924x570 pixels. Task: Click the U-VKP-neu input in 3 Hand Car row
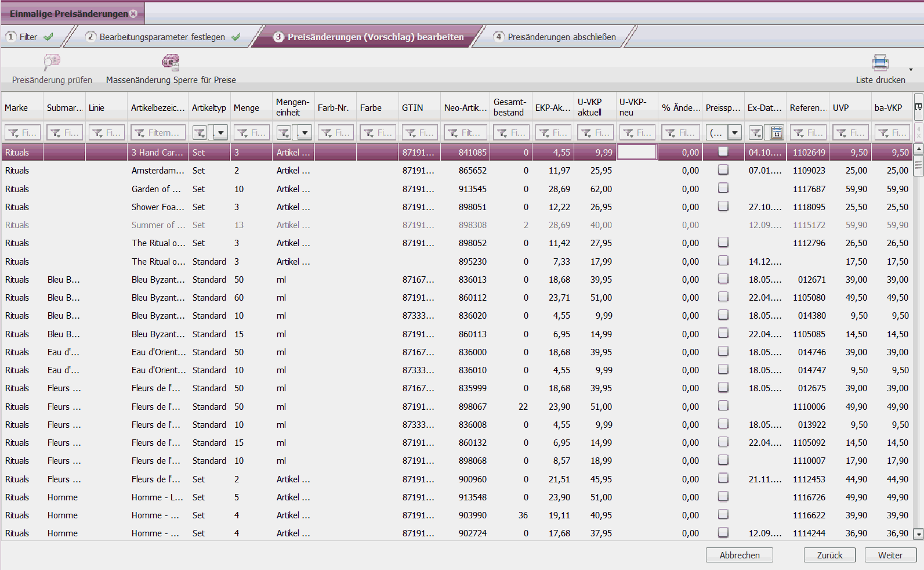pos(637,152)
